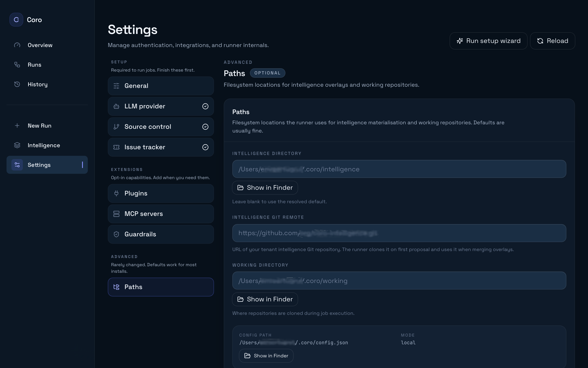The width and height of the screenshot is (588, 368).
Task: Show config path in Finder
Action: (x=266, y=356)
